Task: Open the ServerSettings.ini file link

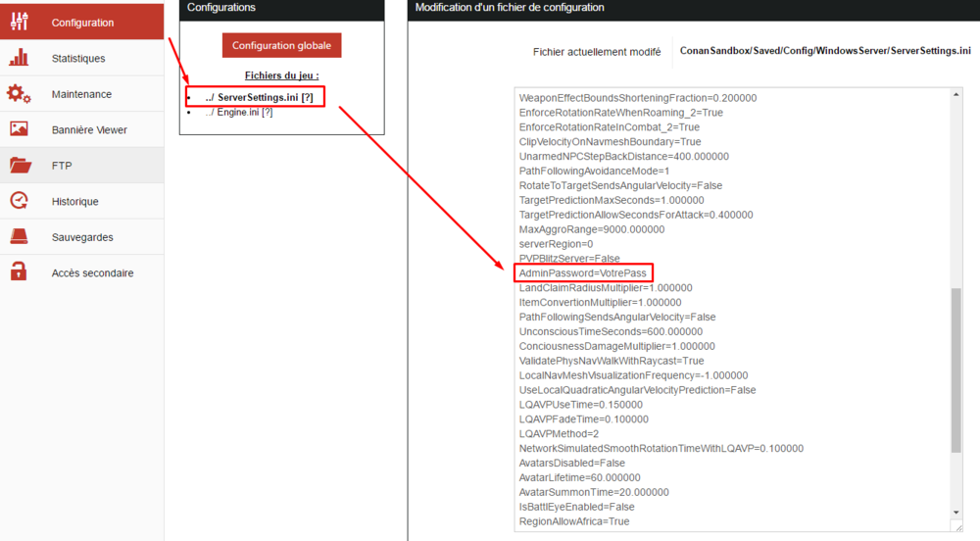Action: click(258, 97)
